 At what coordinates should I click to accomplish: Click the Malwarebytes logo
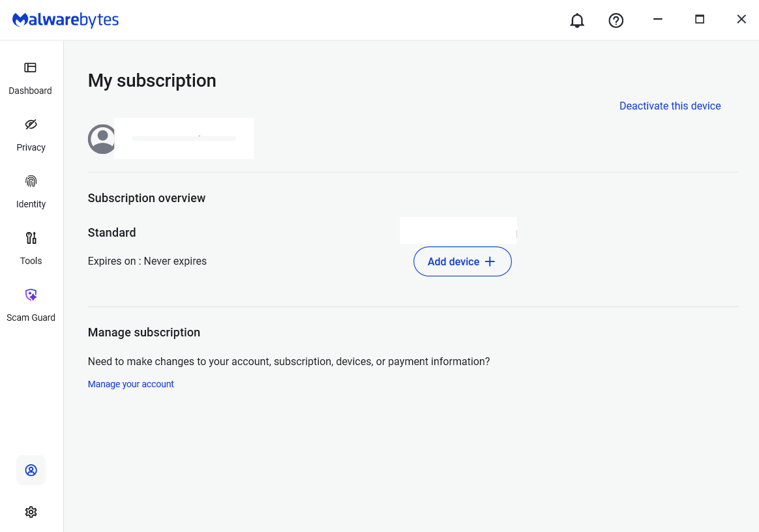[65, 20]
